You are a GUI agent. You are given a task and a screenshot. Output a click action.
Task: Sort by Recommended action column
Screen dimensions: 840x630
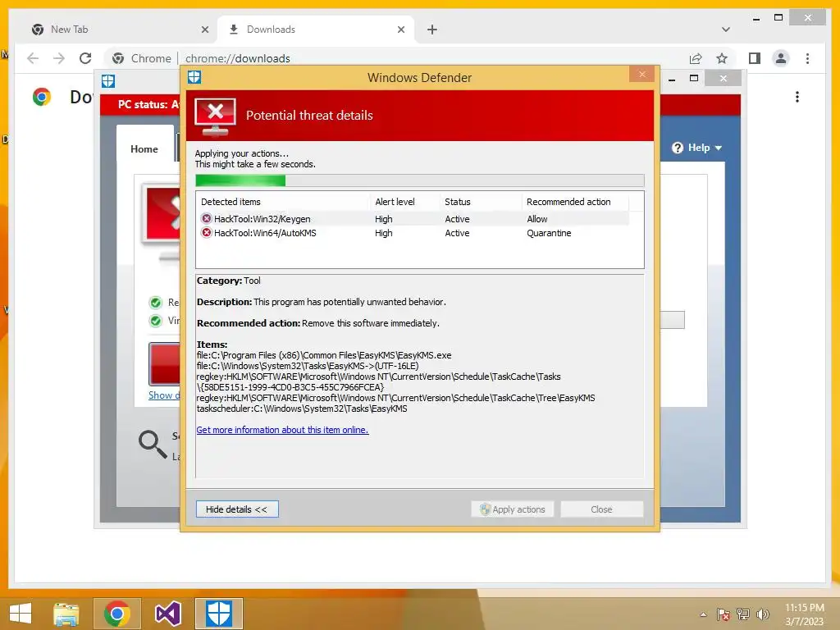tap(575, 202)
